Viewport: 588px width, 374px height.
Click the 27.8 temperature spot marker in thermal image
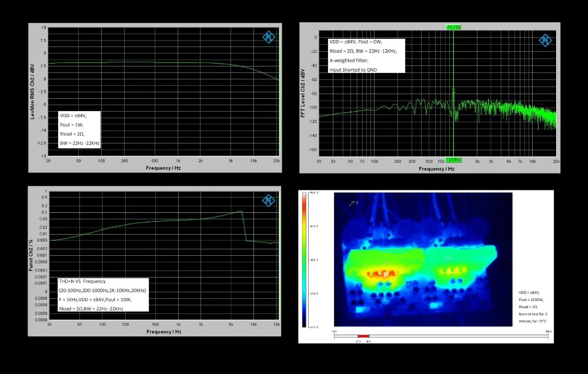(353, 203)
